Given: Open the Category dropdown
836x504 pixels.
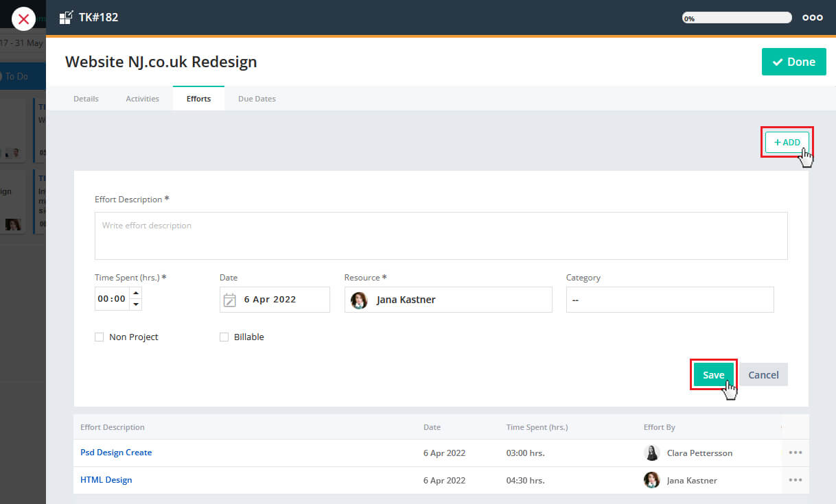Looking at the screenshot, I should 670,300.
